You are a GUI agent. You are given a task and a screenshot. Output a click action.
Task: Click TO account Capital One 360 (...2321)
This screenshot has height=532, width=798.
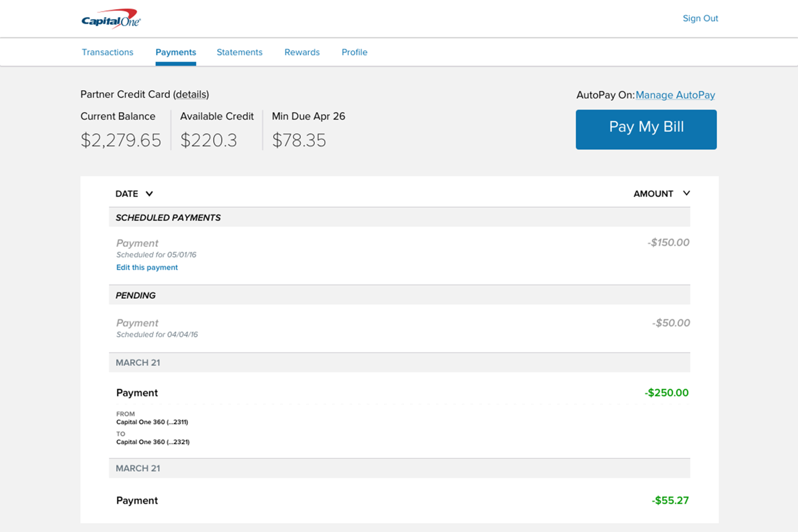153,442
